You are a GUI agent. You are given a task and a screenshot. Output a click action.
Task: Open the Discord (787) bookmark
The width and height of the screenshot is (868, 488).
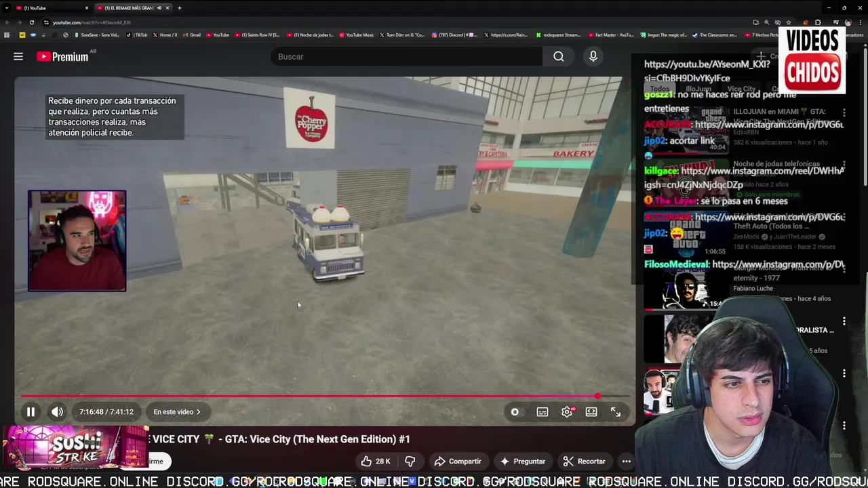click(x=454, y=35)
